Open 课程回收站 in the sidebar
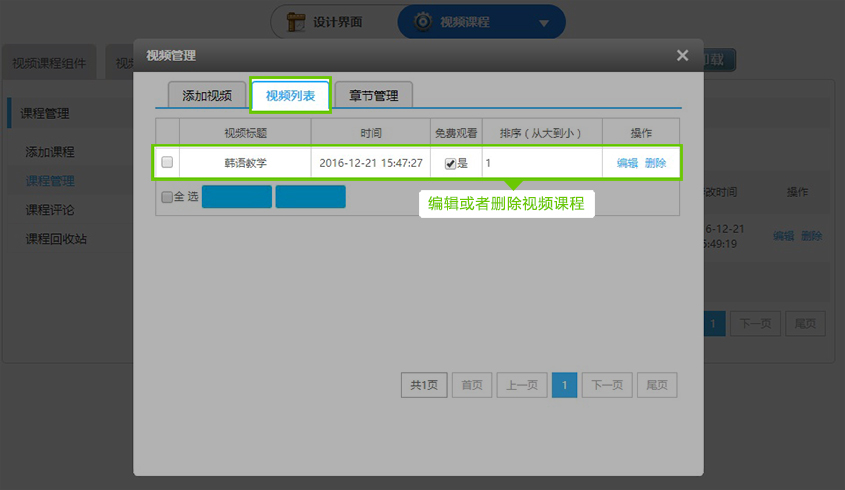This screenshot has width=845, height=490. pos(56,239)
